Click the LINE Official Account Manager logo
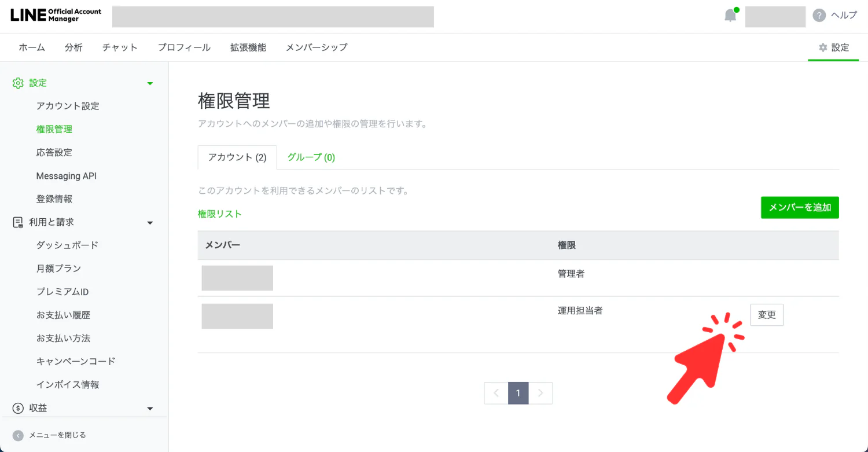 click(x=56, y=15)
